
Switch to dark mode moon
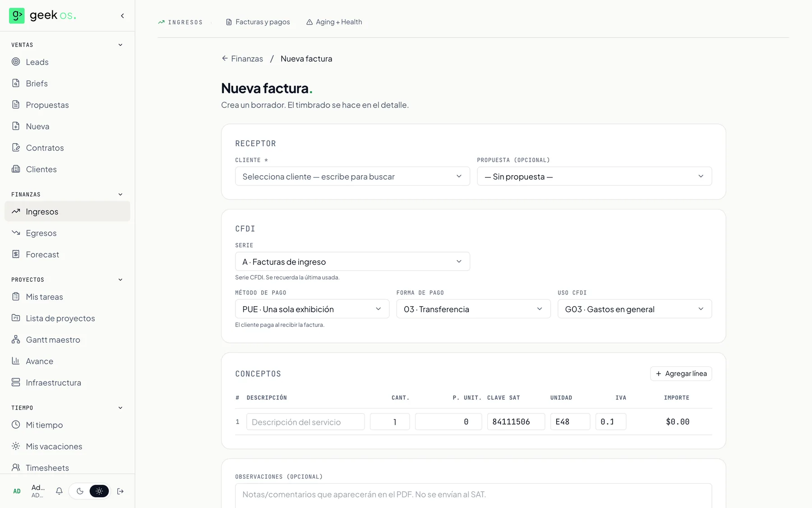point(80,491)
